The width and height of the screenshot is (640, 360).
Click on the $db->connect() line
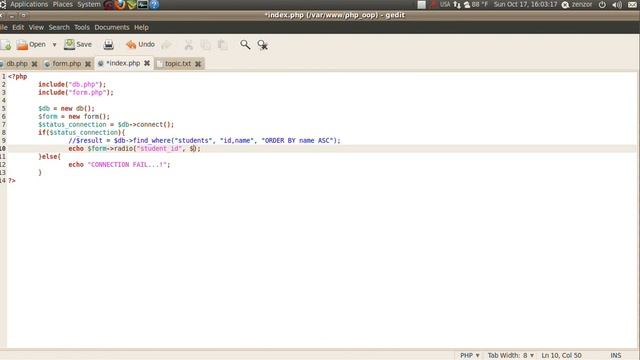[106, 124]
